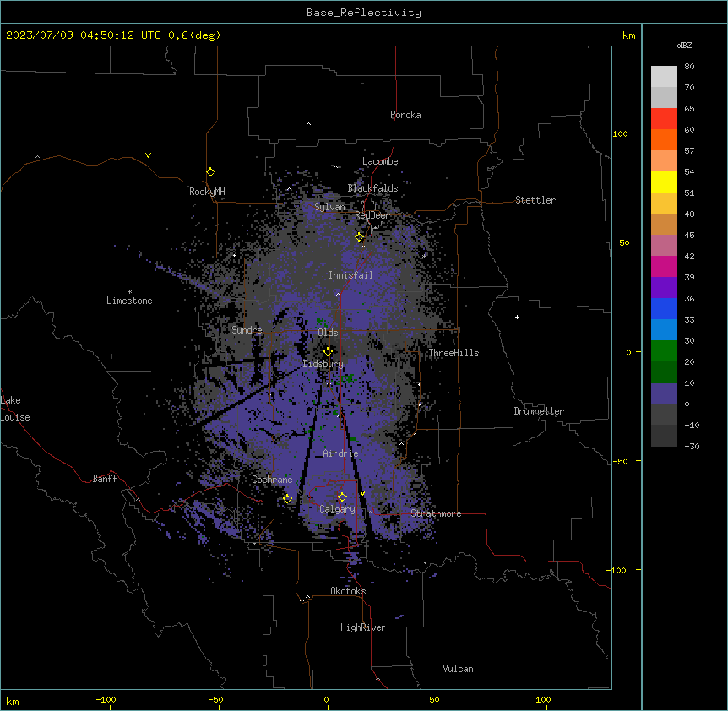
Task: Click the 80 value at top of legend
Action: [689, 67]
